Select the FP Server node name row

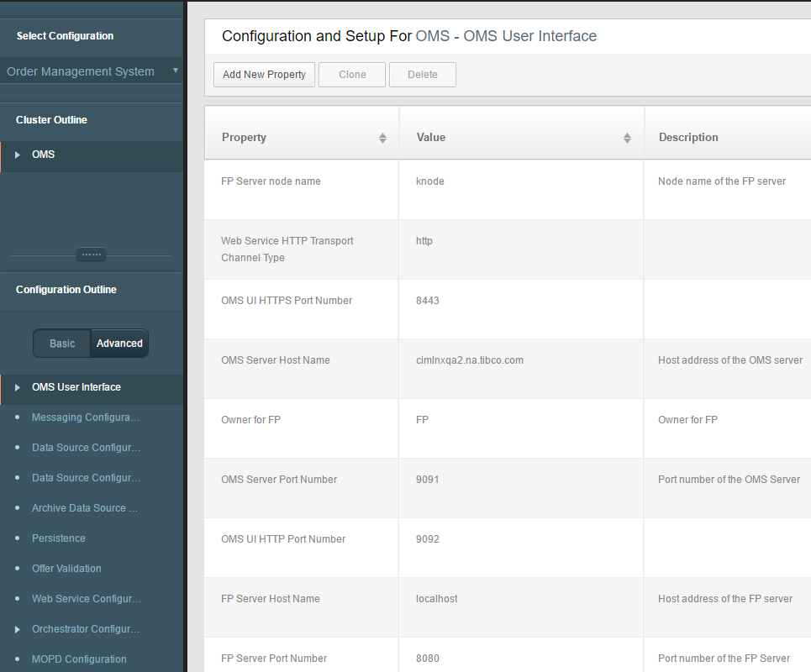[x=271, y=181]
